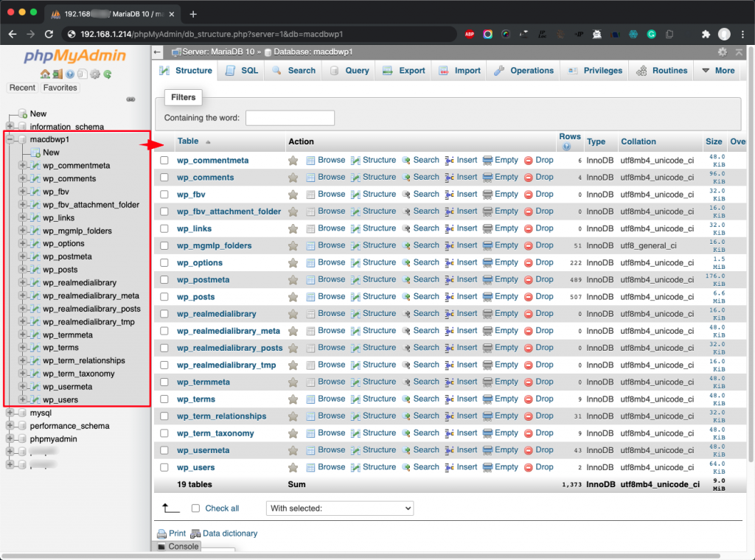
Task: Click the red Drop icon for wp_terms
Action: tap(528, 399)
